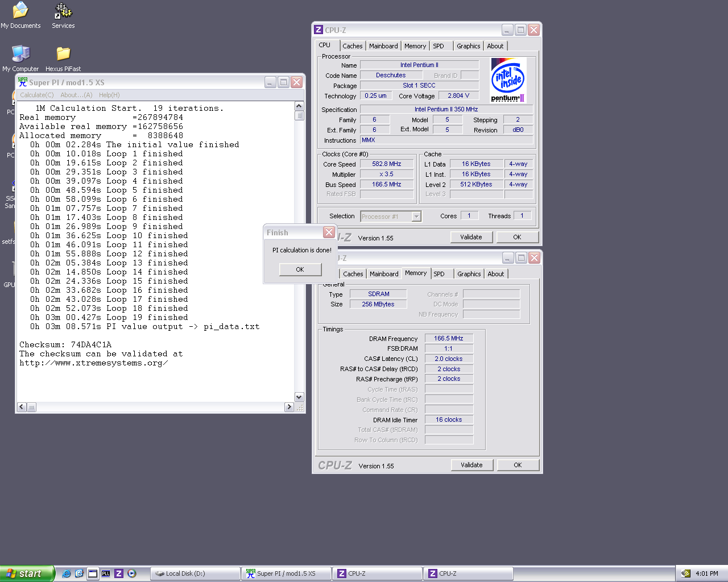Viewport: 728px width, 582px height.
Task: Launch Windows Media Player from Quick Launch
Action: click(x=132, y=573)
